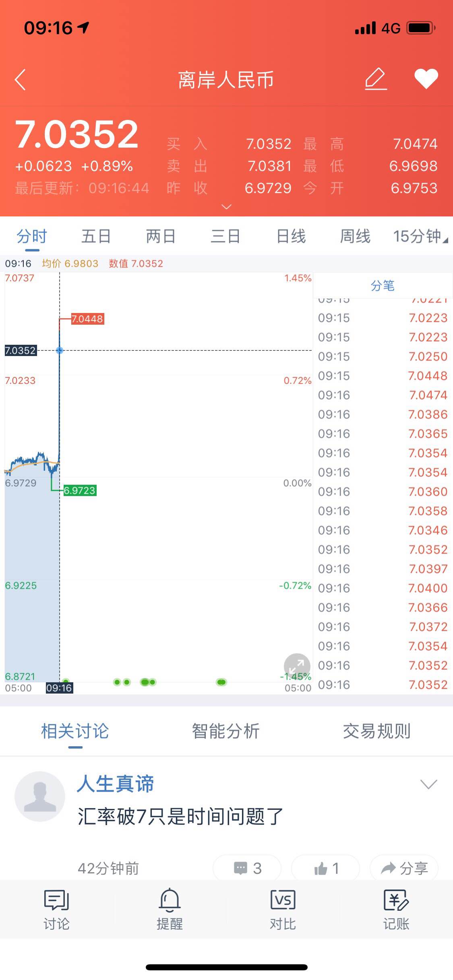
Task: Open the 对比 VS compare icon
Action: point(283,909)
